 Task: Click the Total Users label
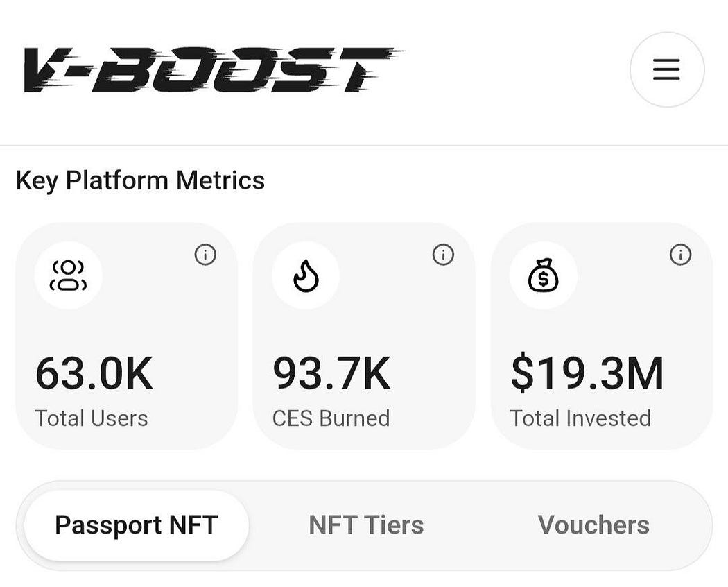coord(92,418)
